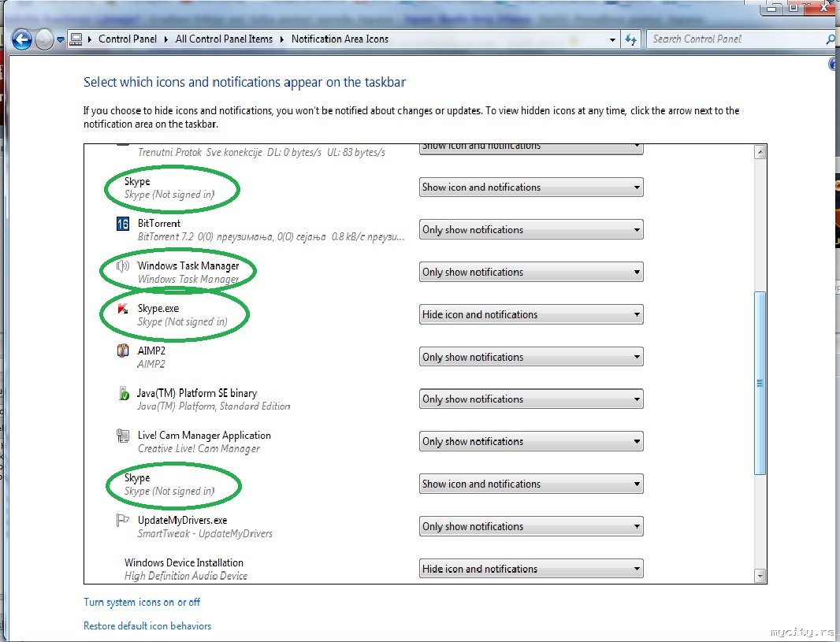Screen dimensions: 840x642
Task: Click BitTorrent 7.2 status description text
Action: tap(271, 236)
